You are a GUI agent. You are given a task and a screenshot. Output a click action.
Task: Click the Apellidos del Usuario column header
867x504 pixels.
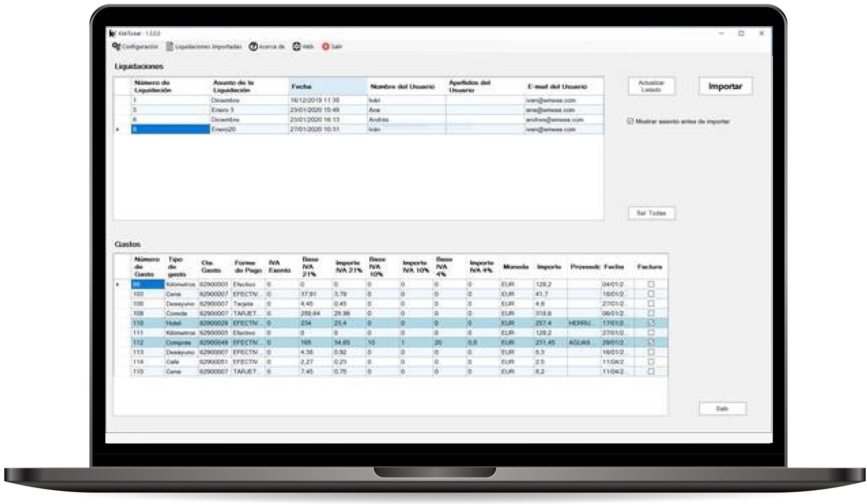(485, 86)
